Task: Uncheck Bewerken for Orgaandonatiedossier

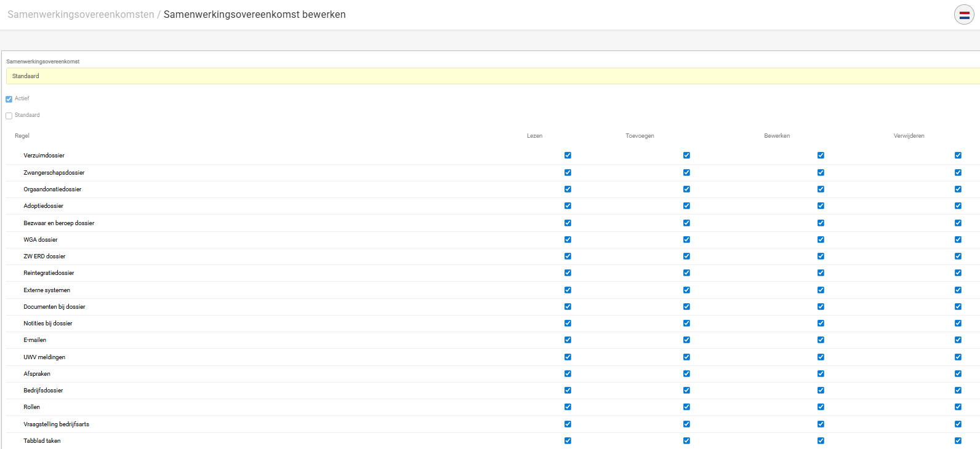Action: click(821, 189)
